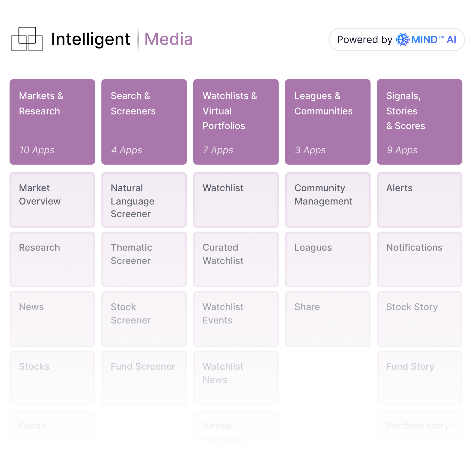Image resolution: width=476 pixels, height=471 pixels.
Task: Click the Watchlist Events tile
Action: (x=236, y=319)
